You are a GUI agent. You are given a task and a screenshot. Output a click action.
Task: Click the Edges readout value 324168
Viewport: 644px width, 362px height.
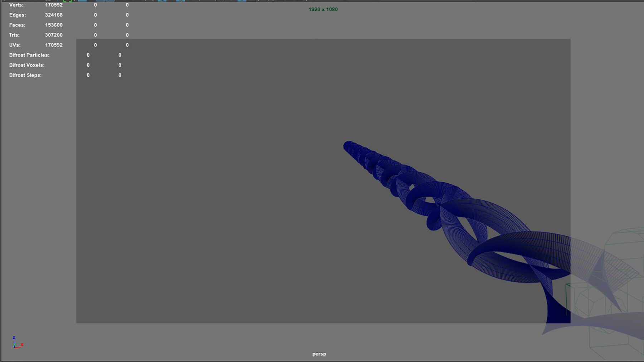(x=54, y=15)
